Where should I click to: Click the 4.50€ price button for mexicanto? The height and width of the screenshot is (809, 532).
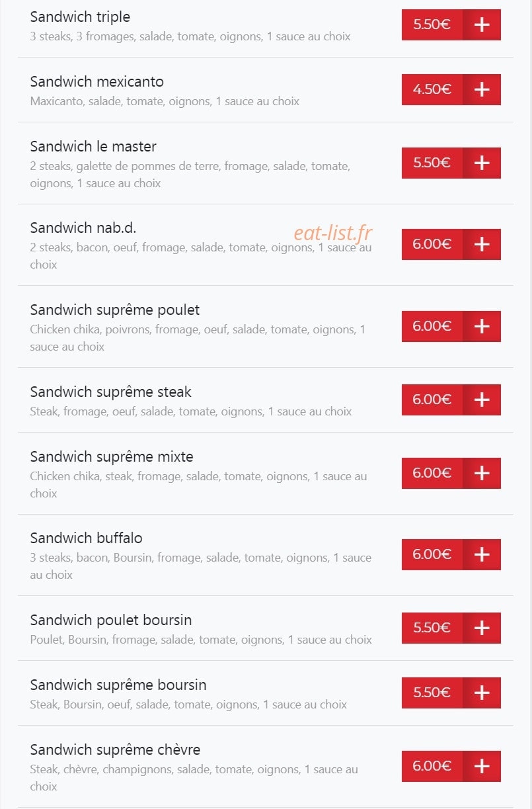432,90
